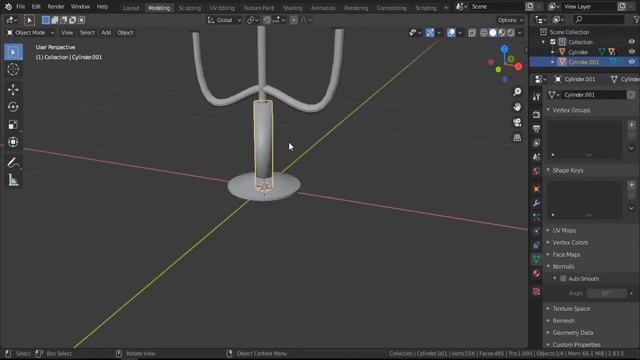Switch to the Shading workspace tab
The width and height of the screenshot is (640, 360).
point(292,8)
